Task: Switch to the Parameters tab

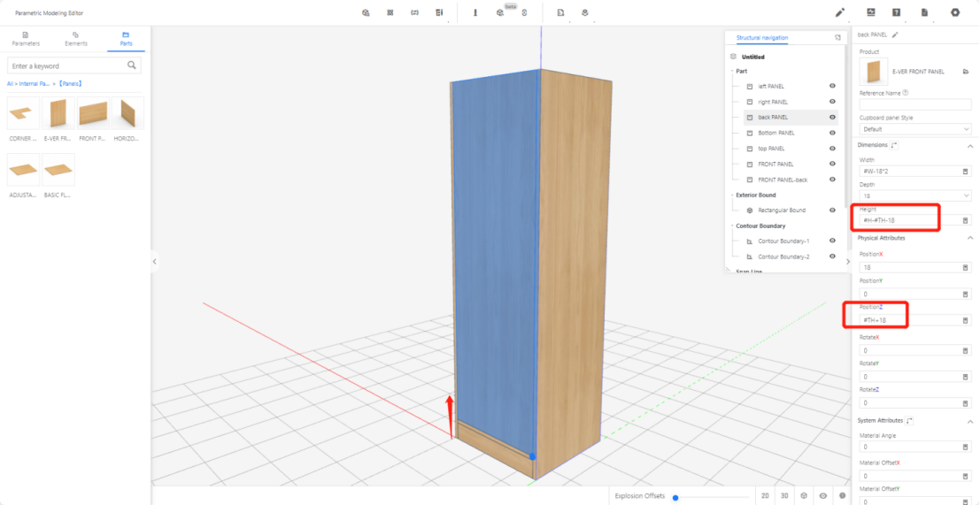Action: coord(25,39)
